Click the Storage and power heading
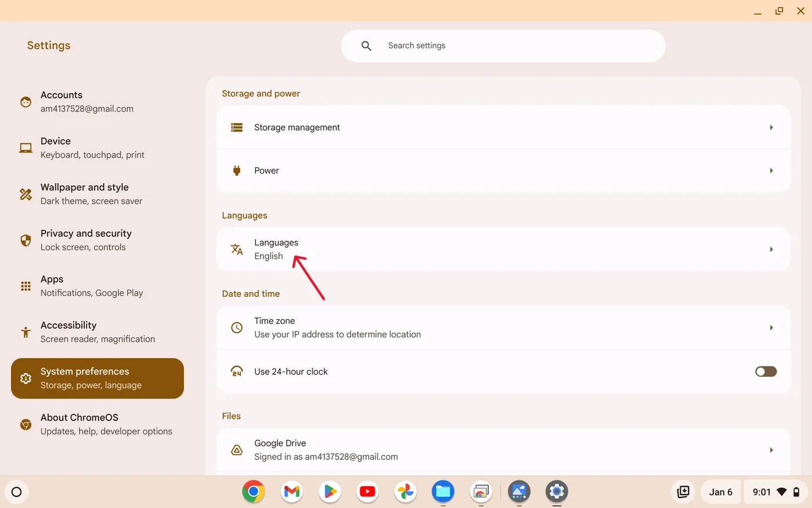This screenshot has height=508, width=812. (261, 93)
